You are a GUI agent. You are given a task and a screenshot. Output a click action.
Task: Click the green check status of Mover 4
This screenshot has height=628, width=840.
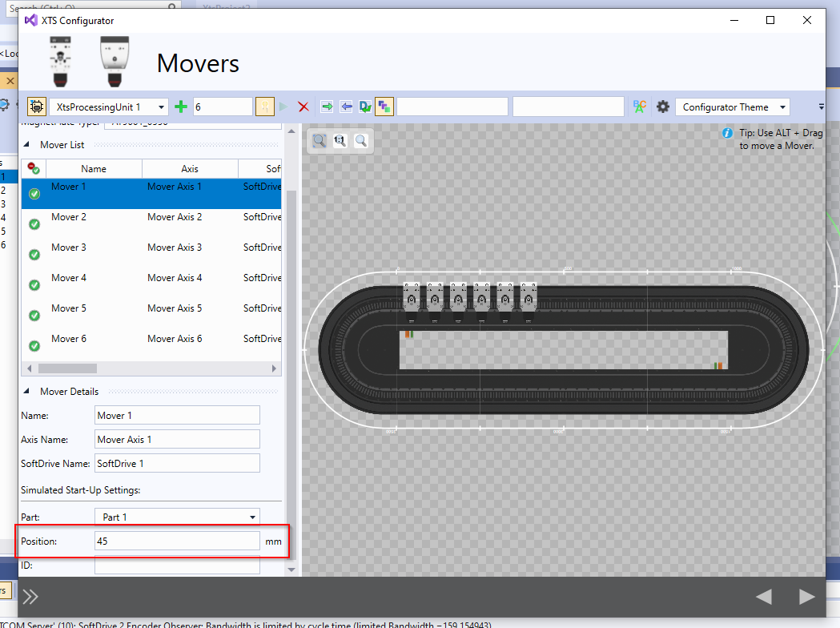34,286
